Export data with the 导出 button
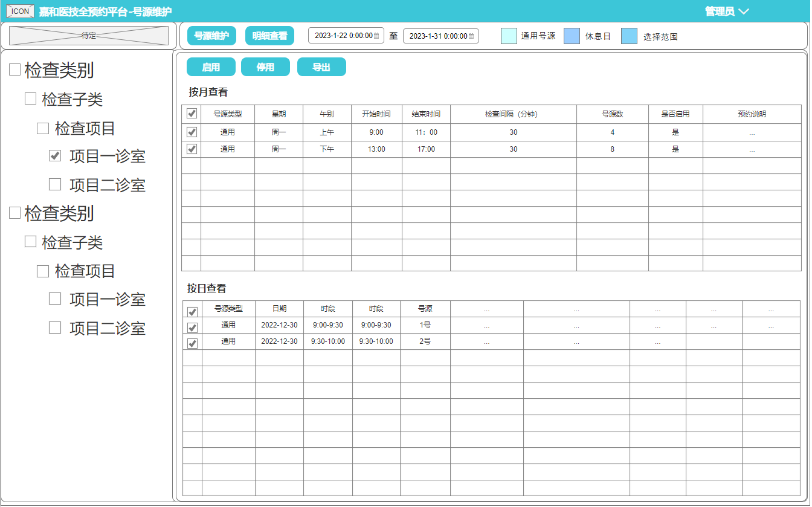 tap(321, 67)
